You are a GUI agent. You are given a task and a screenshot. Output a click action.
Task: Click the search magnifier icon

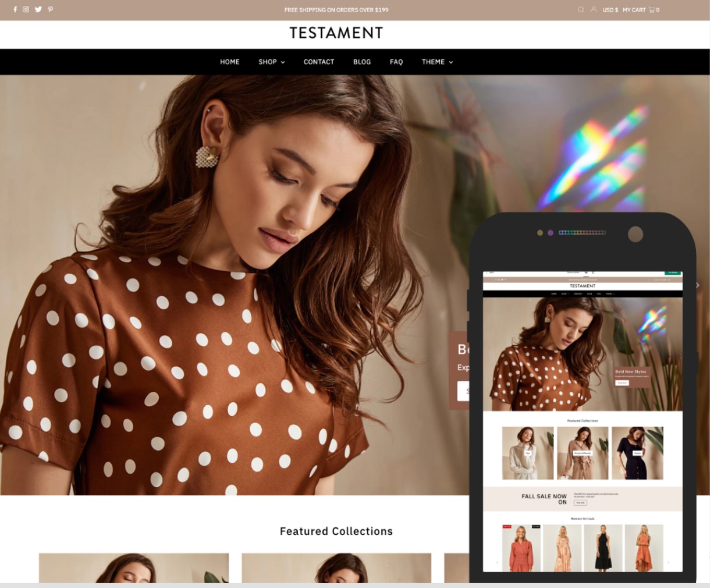[581, 9]
